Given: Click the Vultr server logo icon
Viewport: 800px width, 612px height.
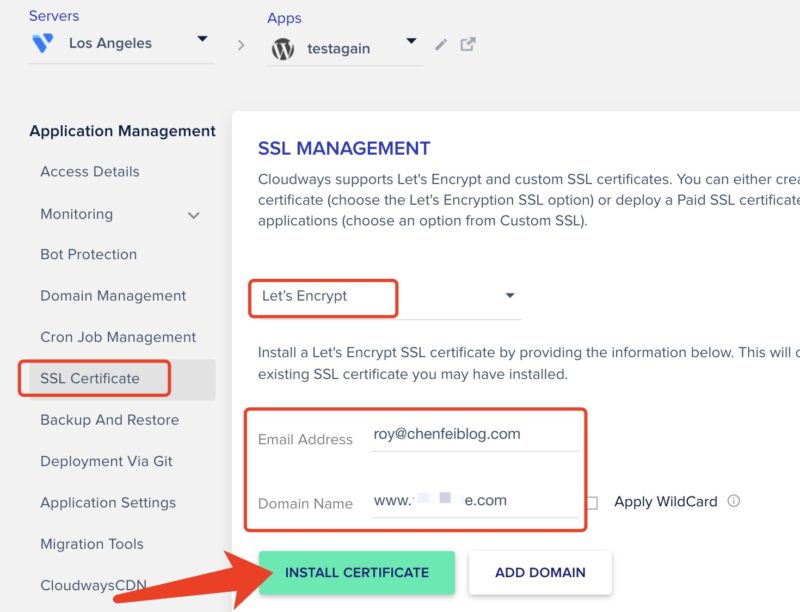Looking at the screenshot, I should 43,43.
